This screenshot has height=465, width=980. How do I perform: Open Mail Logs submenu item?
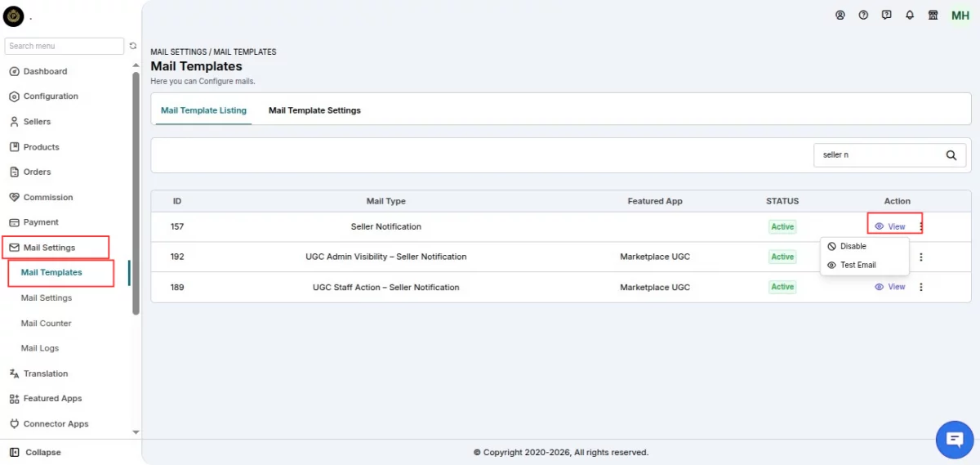[40, 348]
